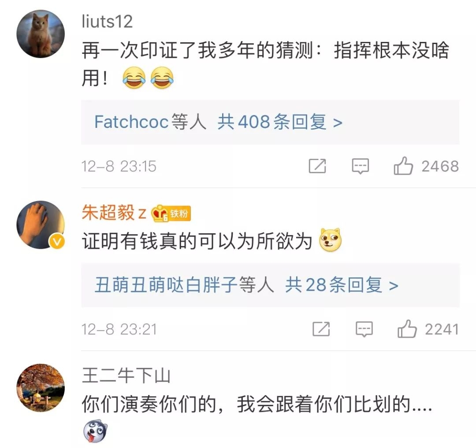Expand the 共408条回复 replies thread

[x=279, y=122]
